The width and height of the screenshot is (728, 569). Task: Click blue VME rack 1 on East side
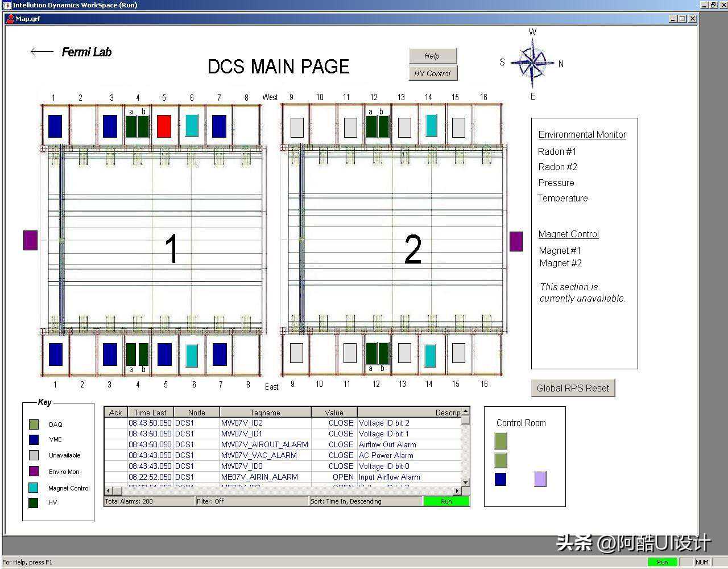[55, 354]
